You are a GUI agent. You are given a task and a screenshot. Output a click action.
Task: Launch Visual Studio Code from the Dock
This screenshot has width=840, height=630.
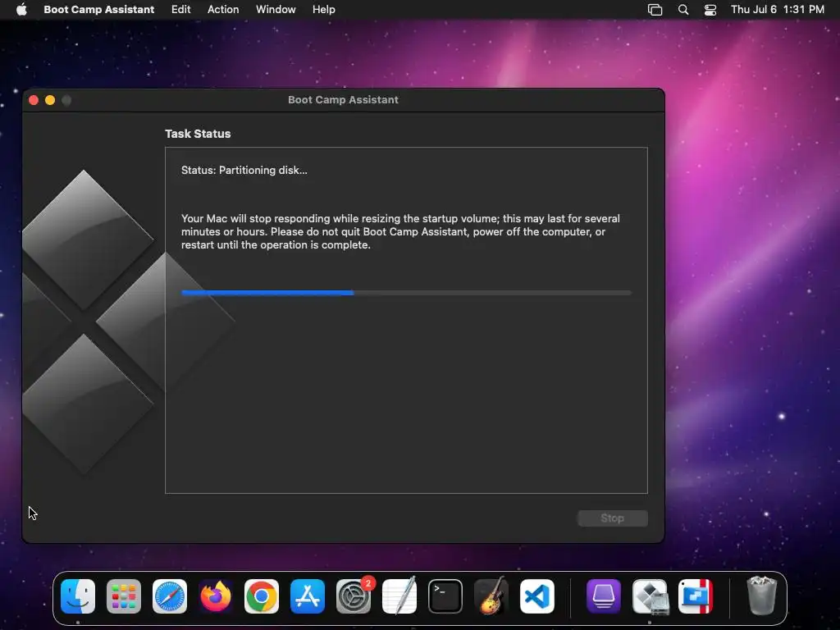point(537,596)
